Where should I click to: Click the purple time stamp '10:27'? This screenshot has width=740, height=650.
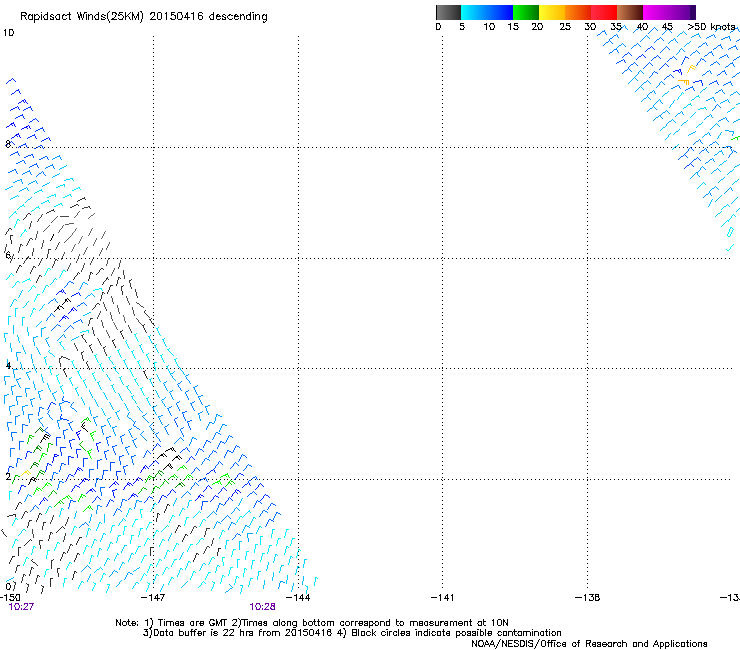click(21, 607)
